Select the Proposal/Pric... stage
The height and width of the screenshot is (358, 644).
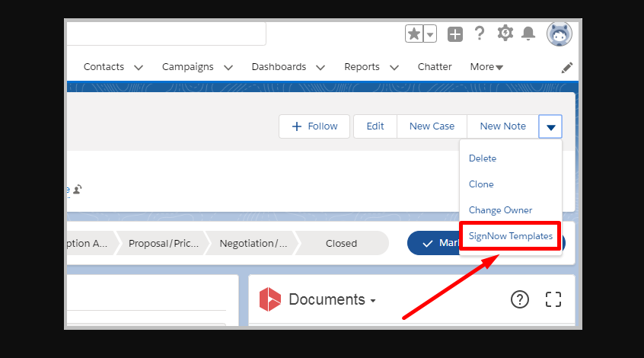coord(164,243)
